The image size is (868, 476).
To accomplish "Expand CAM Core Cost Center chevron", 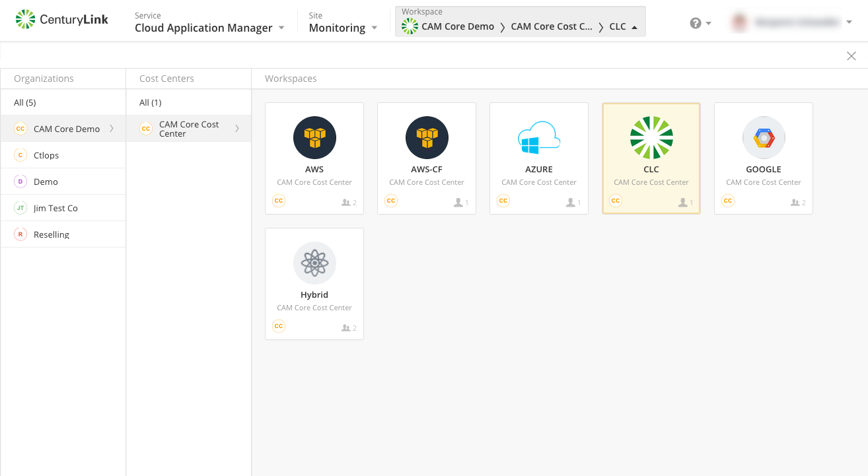I will point(237,129).
